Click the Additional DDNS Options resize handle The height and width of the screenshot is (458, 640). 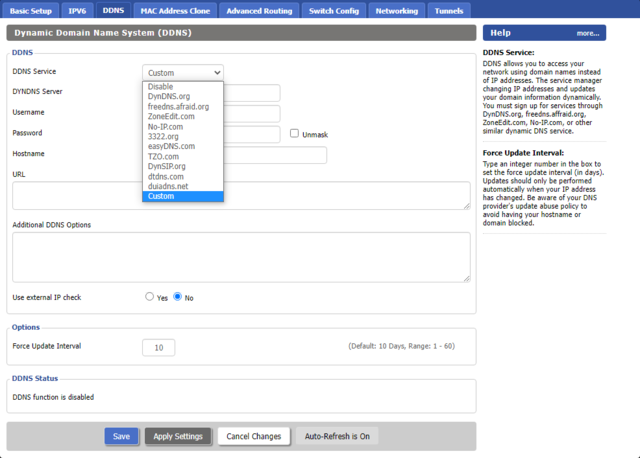click(x=467, y=278)
